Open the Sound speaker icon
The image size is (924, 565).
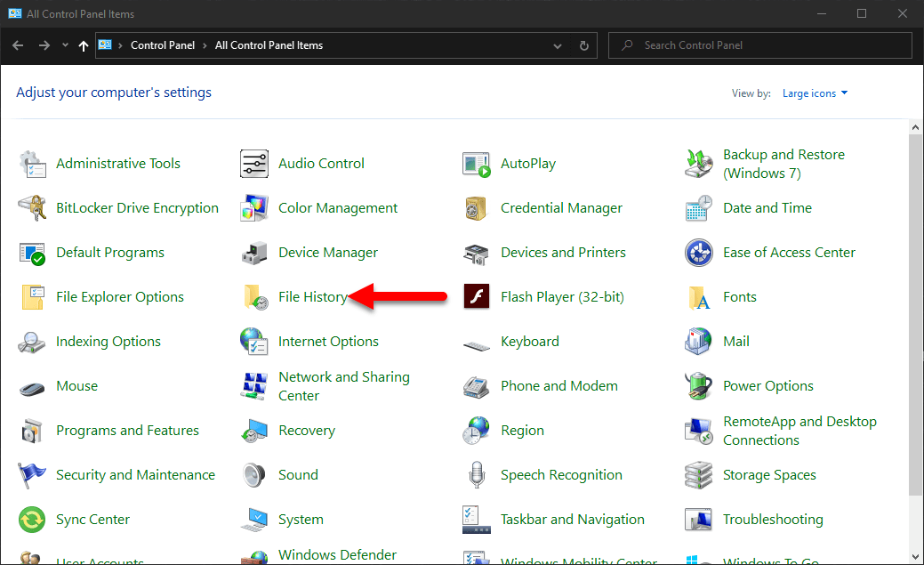tap(254, 475)
